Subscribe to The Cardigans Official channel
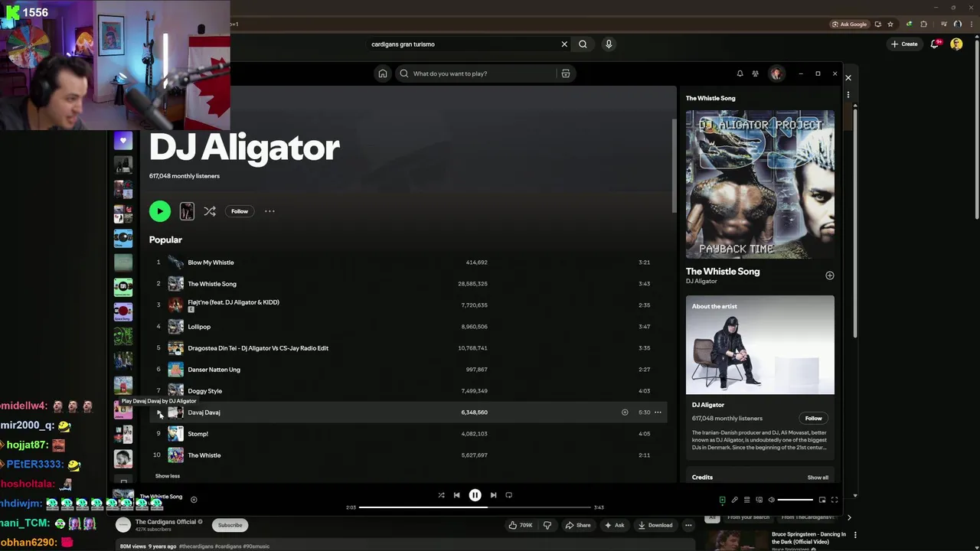The image size is (980, 551). [230, 525]
